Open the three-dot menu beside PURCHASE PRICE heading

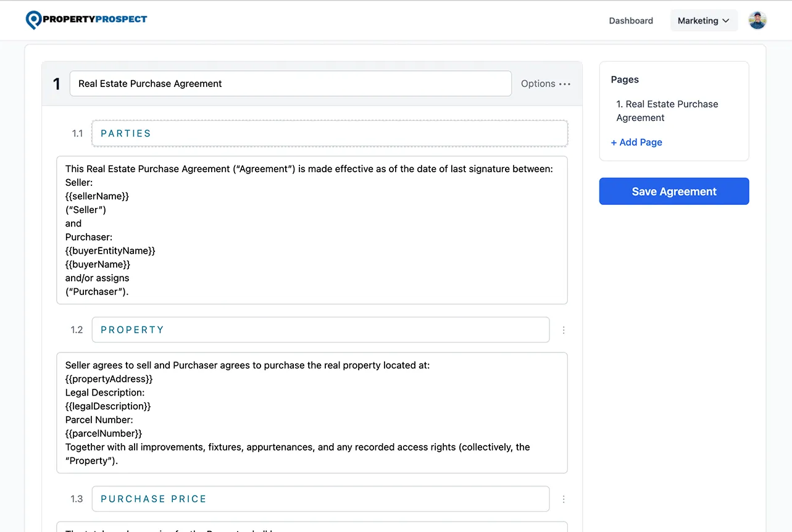(564, 499)
